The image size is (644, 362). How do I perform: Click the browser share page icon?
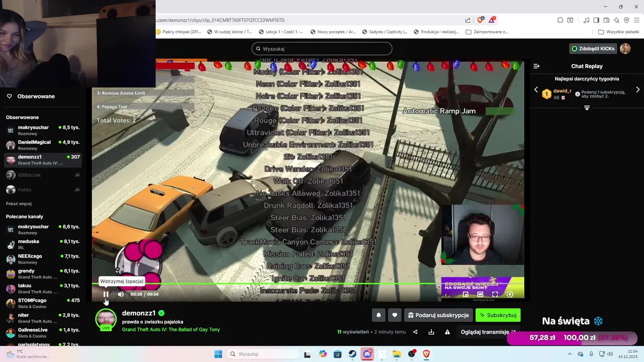[468, 20]
